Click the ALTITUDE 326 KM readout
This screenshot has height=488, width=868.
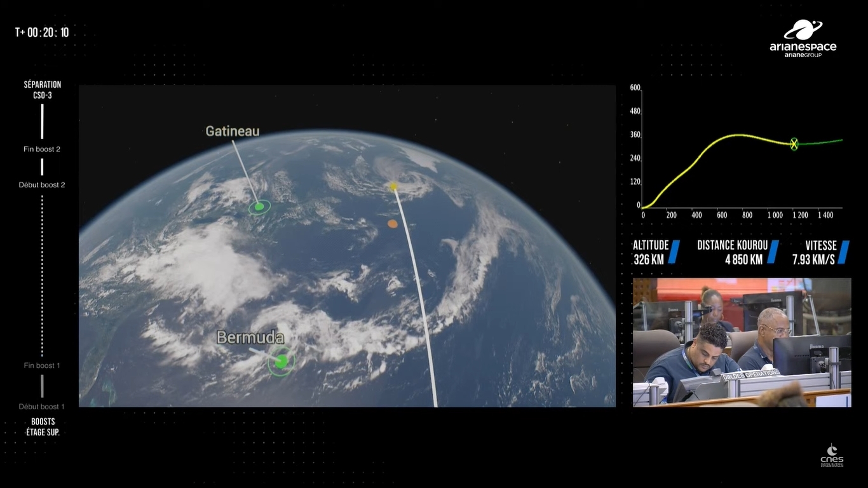click(x=656, y=252)
